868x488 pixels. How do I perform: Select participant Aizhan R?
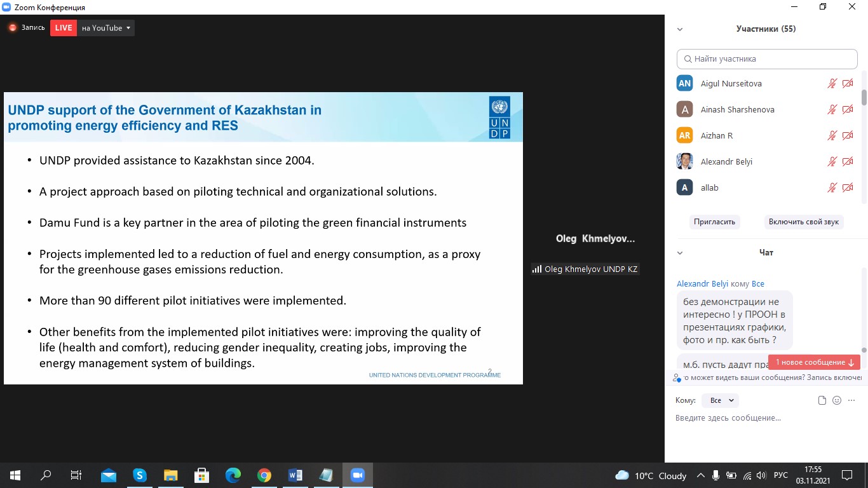click(717, 135)
